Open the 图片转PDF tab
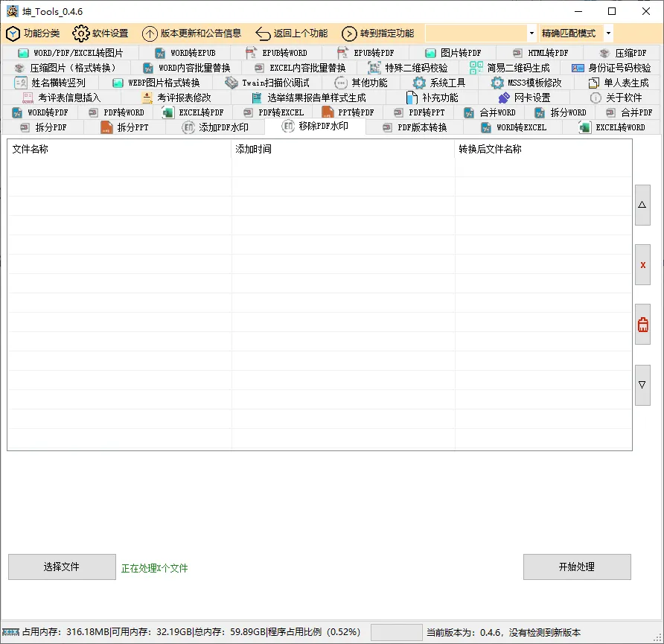664x644 pixels. 453,53
